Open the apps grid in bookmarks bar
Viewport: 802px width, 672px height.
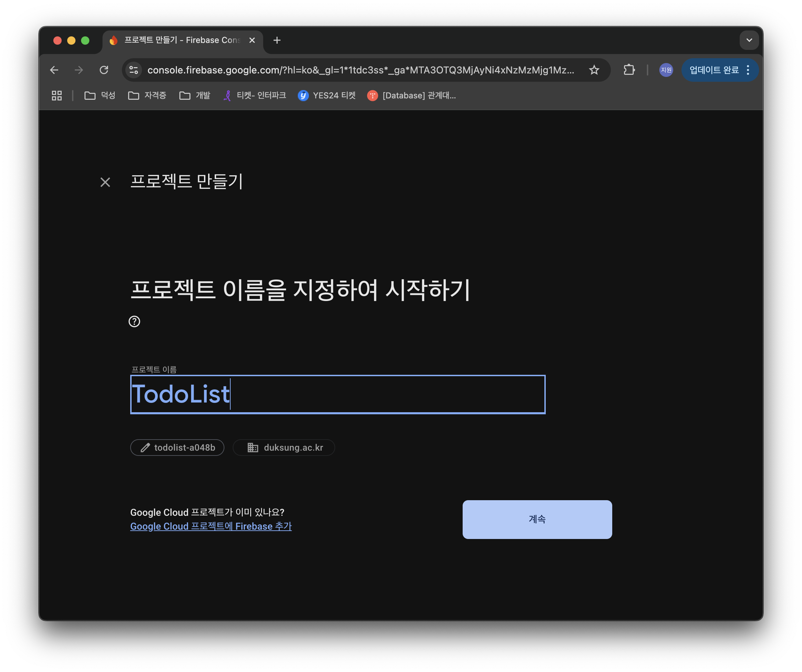57,96
